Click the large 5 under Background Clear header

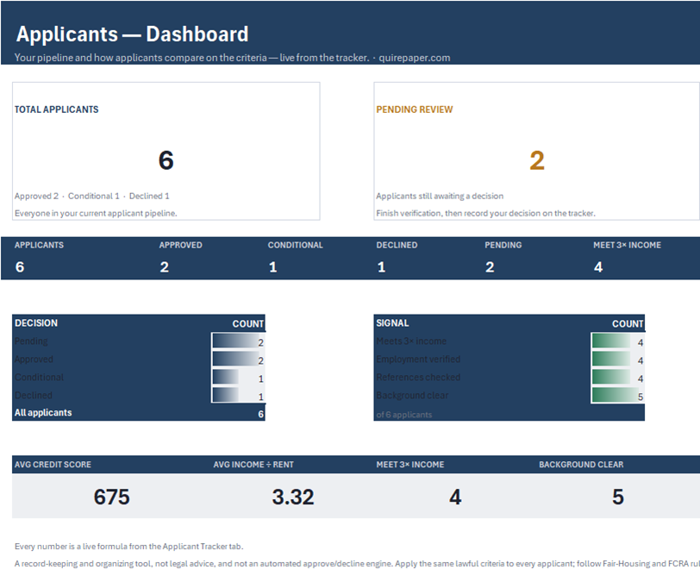pyautogui.click(x=618, y=497)
